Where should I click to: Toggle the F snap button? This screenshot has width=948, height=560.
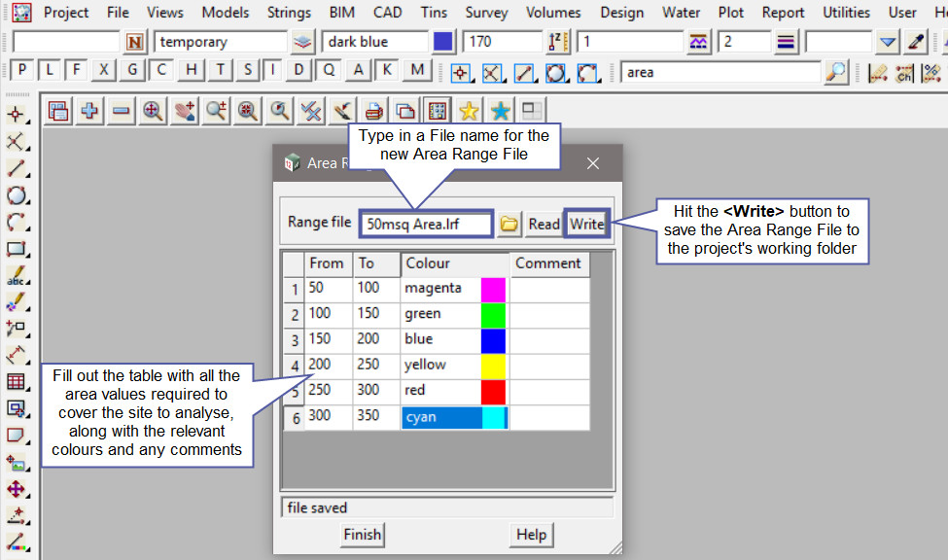click(76, 70)
